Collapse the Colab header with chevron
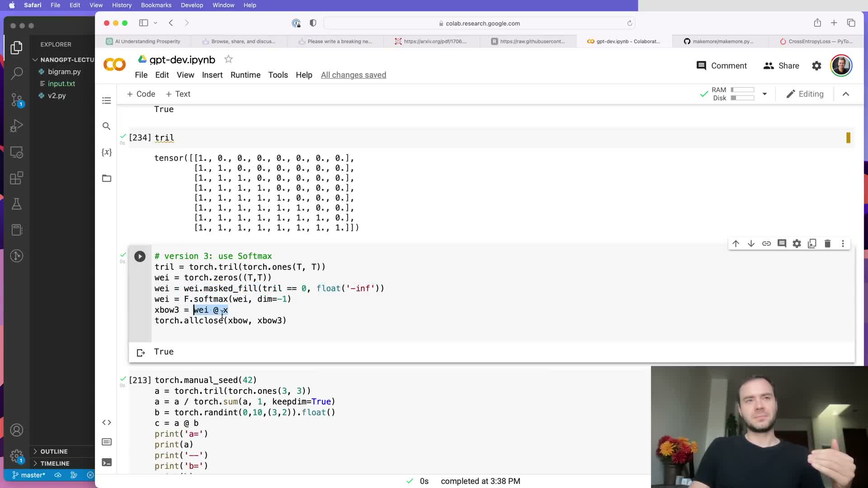868x488 pixels. coord(846,94)
